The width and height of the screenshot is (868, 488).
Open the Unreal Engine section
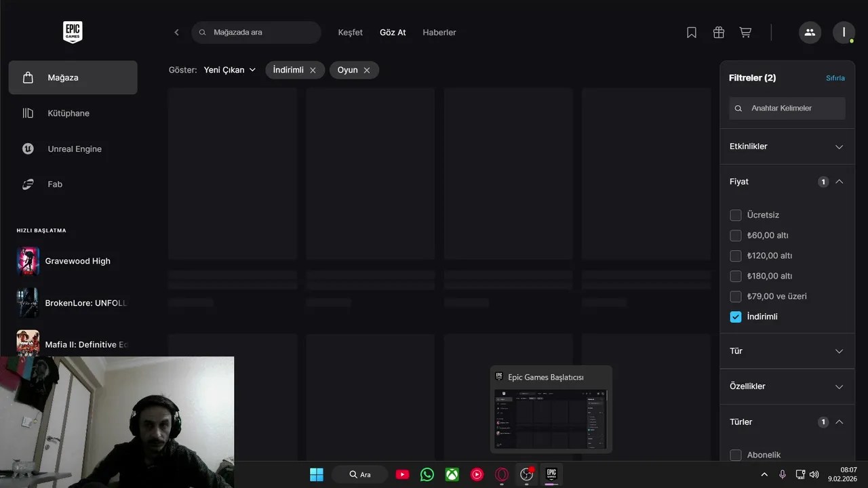tap(73, 149)
